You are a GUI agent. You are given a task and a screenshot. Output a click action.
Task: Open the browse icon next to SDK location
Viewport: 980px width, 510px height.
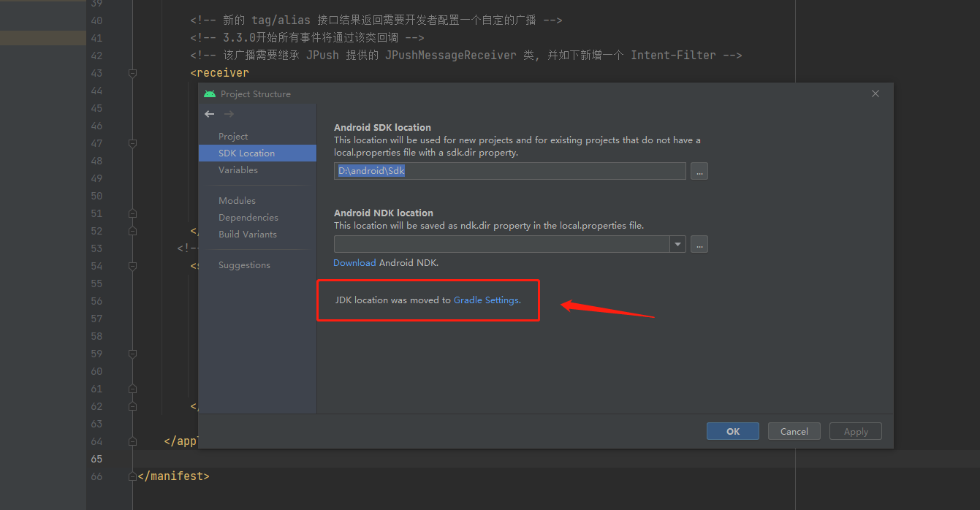[699, 171]
